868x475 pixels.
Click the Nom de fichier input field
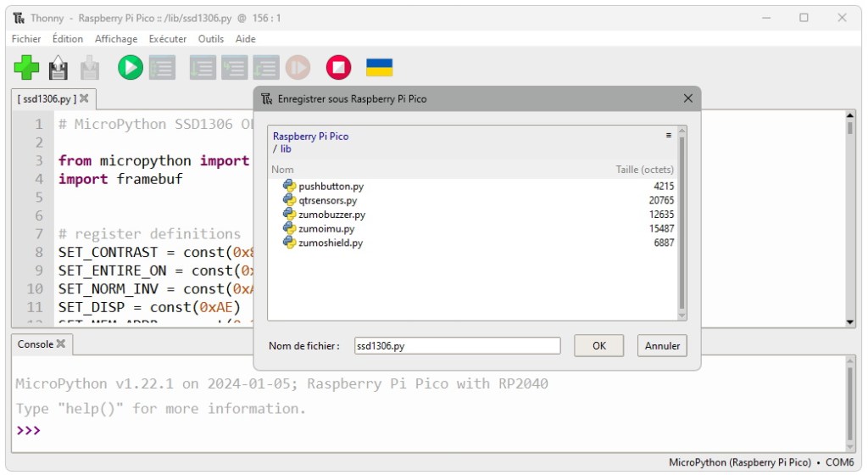point(457,346)
